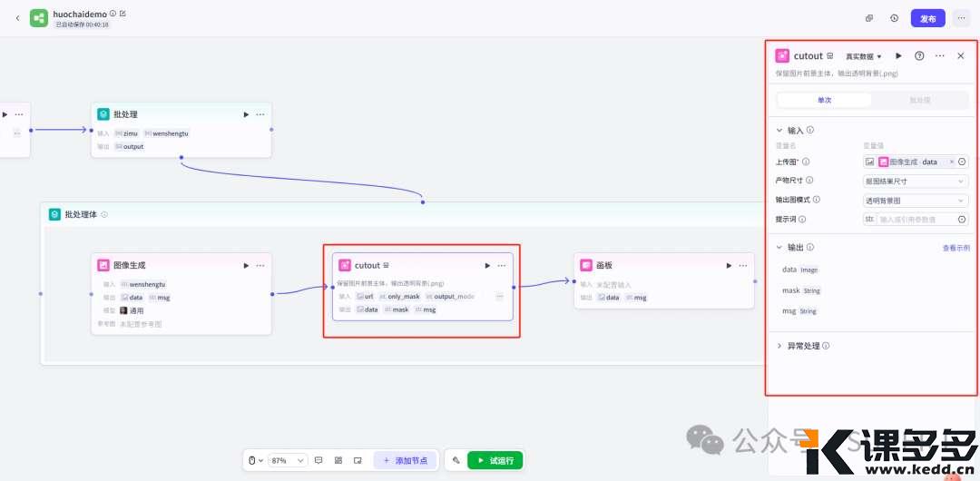Collapse the 输入 section
Viewport: 980px width, 481px height.
coord(779,130)
